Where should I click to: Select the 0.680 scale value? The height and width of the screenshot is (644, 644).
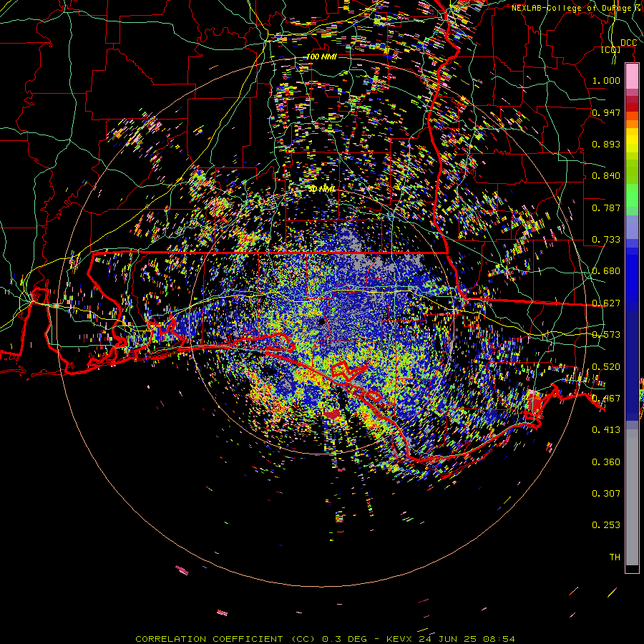[x=606, y=270]
